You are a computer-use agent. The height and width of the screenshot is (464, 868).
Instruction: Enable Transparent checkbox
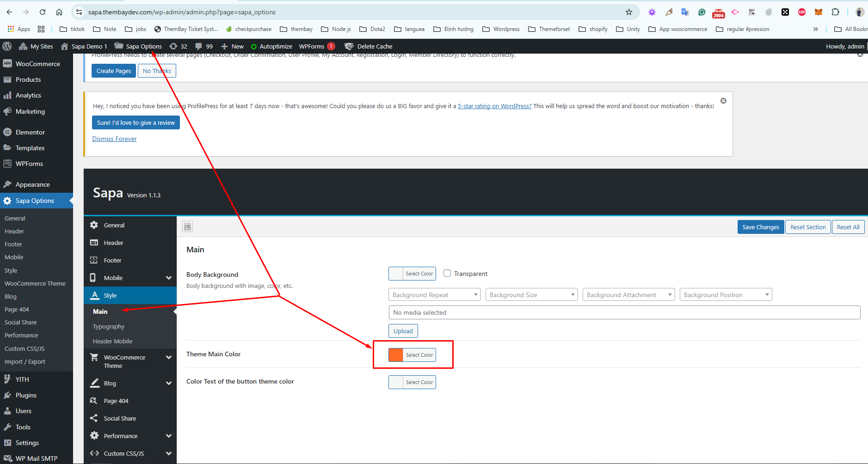[x=447, y=273]
